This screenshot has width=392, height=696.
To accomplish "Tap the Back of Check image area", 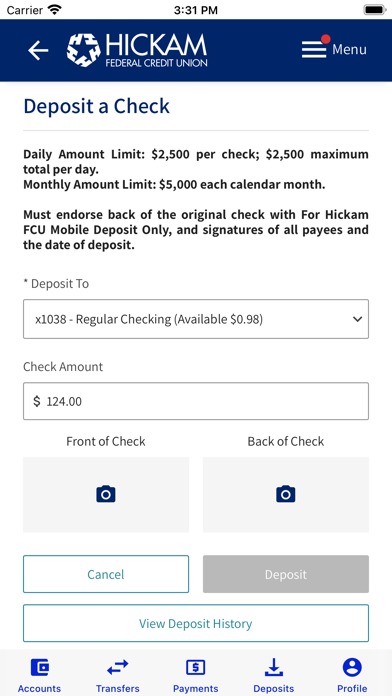I will [285, 494].
